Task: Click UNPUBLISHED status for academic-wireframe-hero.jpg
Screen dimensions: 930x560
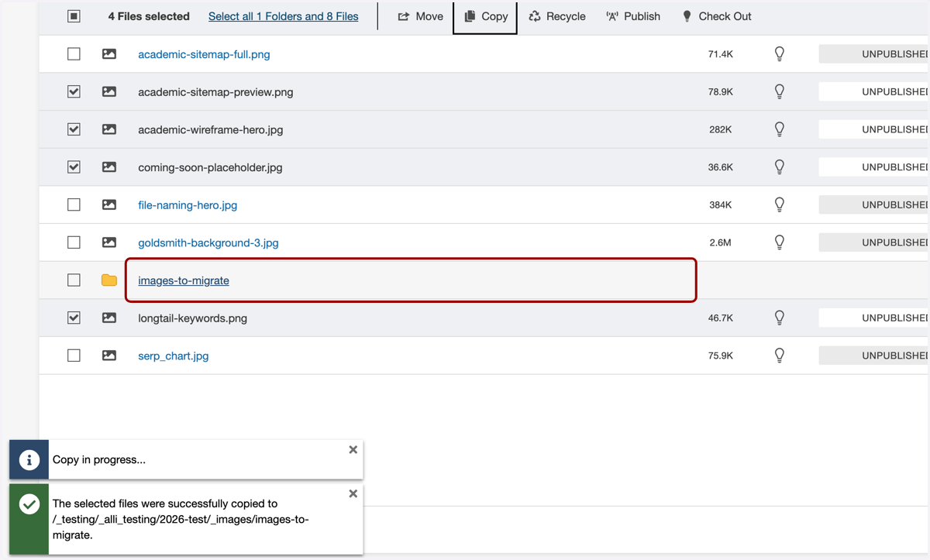Action: (x=874, y=129)
